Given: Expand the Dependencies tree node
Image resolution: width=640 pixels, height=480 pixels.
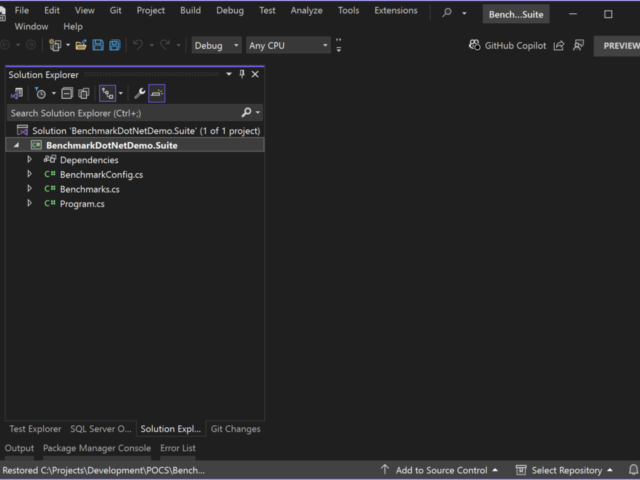Looking at the screenshot, I should 30,160.
